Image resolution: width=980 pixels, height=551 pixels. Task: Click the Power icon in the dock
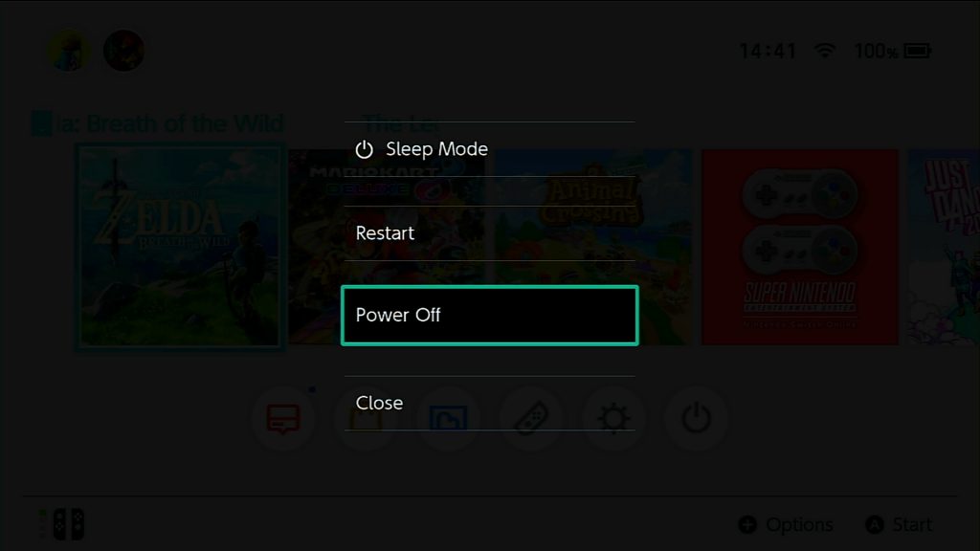tap(696, 418)
